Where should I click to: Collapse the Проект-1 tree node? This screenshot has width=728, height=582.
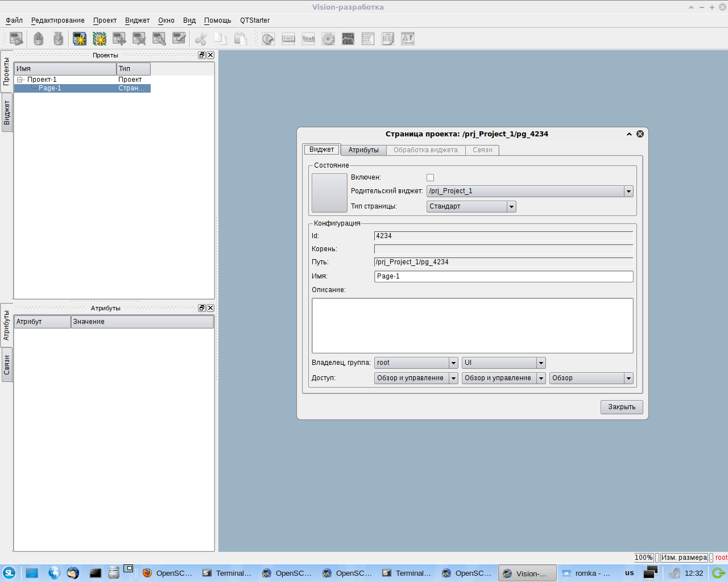coord(20,80)
